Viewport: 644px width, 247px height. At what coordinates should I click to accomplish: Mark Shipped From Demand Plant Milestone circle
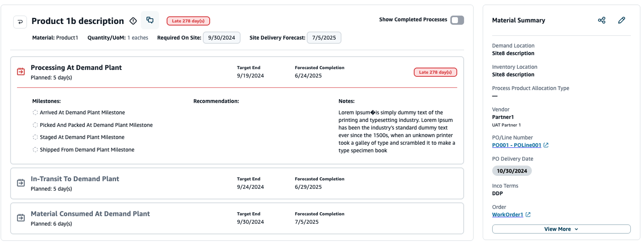coord(35,150)
